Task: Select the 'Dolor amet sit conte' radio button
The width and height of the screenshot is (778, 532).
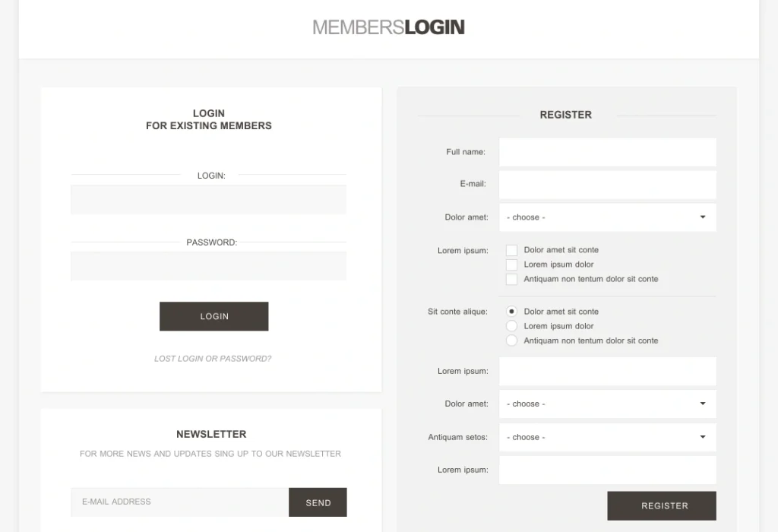Action: [511, 311]
